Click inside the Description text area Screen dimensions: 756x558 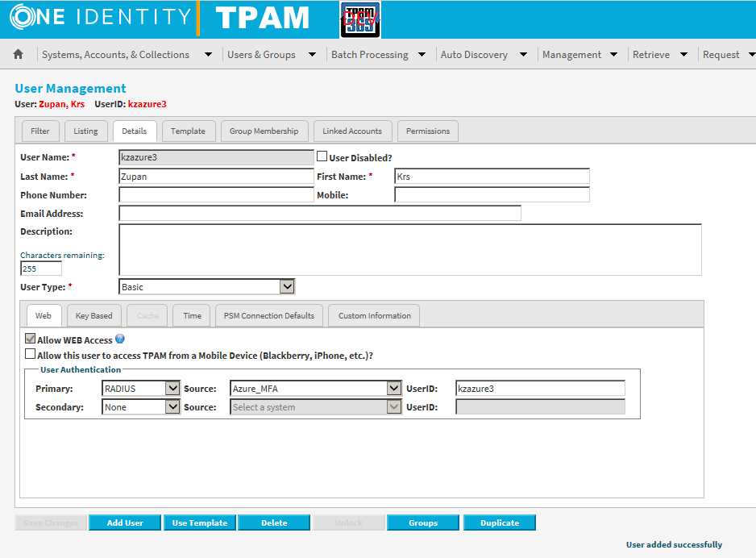click(410, 250)
